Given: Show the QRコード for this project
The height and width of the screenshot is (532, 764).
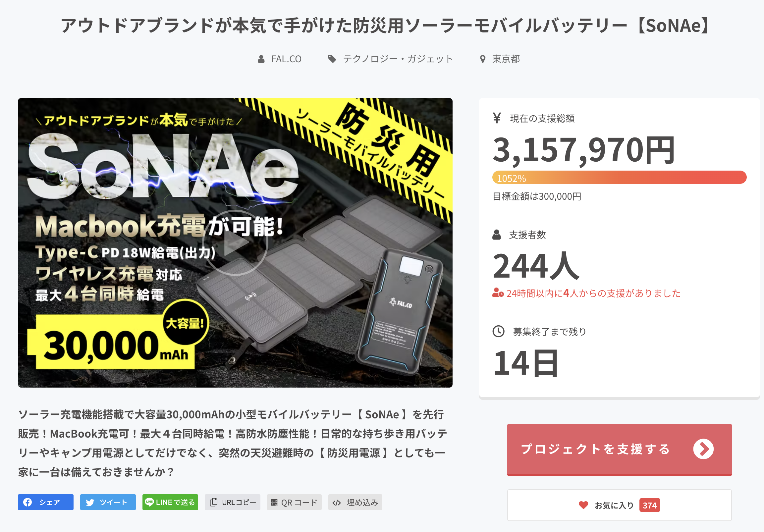Looking at the screenshot, I should (294, 502).
